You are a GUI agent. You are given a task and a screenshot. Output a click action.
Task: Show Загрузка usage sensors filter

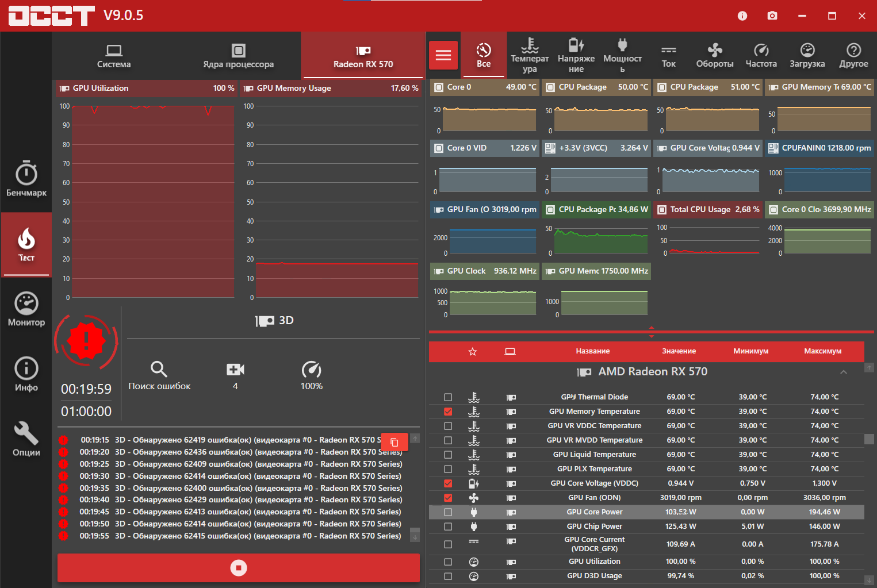pyautogui.click(x=807, y=55)
